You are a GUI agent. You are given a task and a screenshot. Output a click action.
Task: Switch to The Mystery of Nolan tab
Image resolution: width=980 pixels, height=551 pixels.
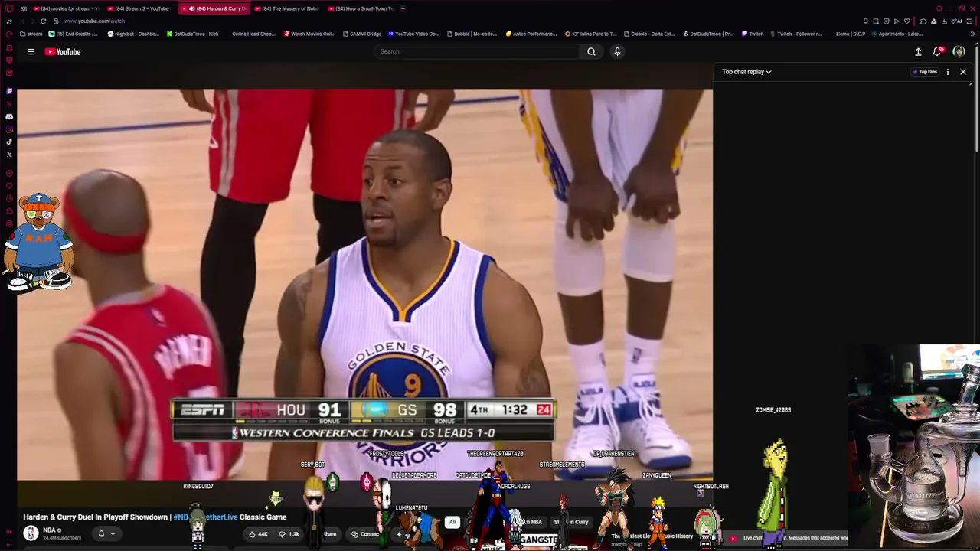(x=288, y=8)
